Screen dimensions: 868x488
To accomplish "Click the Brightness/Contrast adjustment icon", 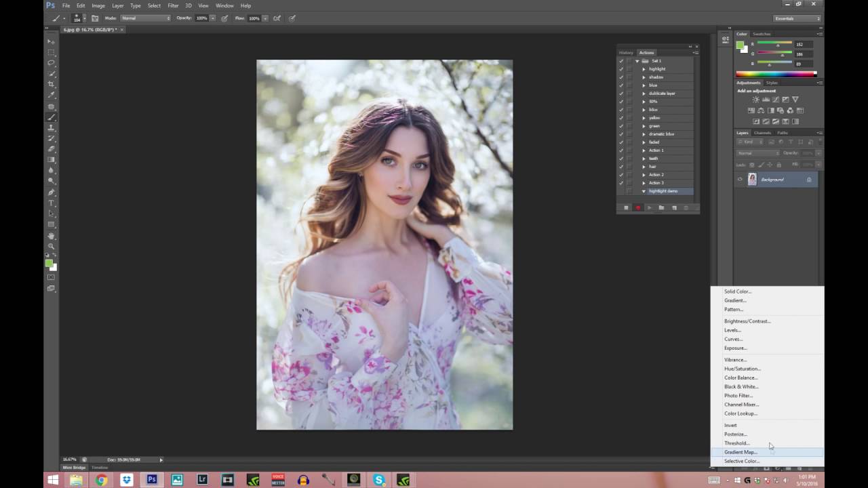I will point(755,100).
